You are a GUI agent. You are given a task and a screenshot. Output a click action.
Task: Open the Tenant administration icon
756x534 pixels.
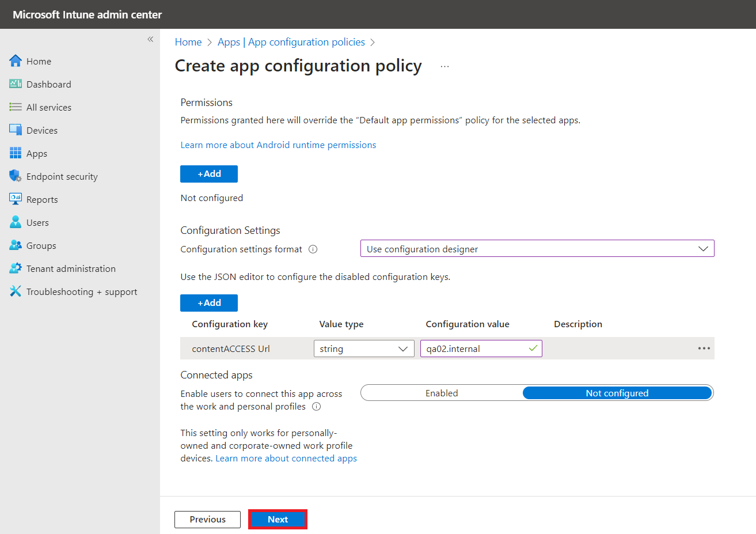point(16,268)
